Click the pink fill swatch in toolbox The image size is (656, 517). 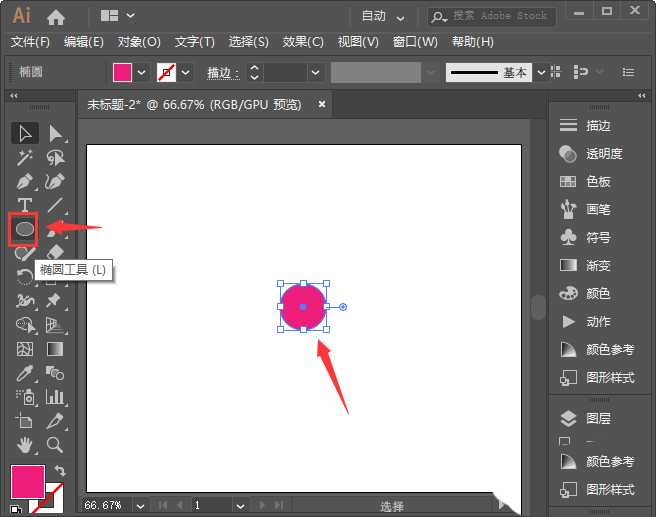(x=27, y=481)
